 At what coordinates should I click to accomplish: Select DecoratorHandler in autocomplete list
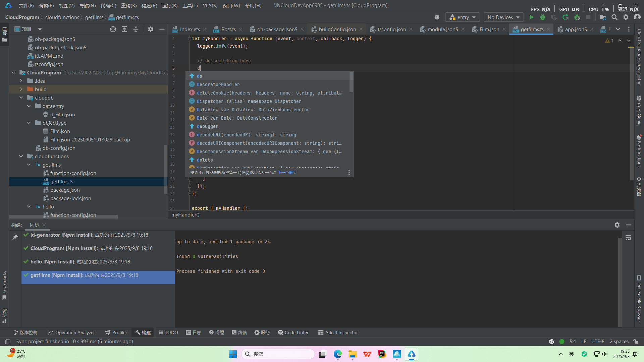click(x=268, y=84)
